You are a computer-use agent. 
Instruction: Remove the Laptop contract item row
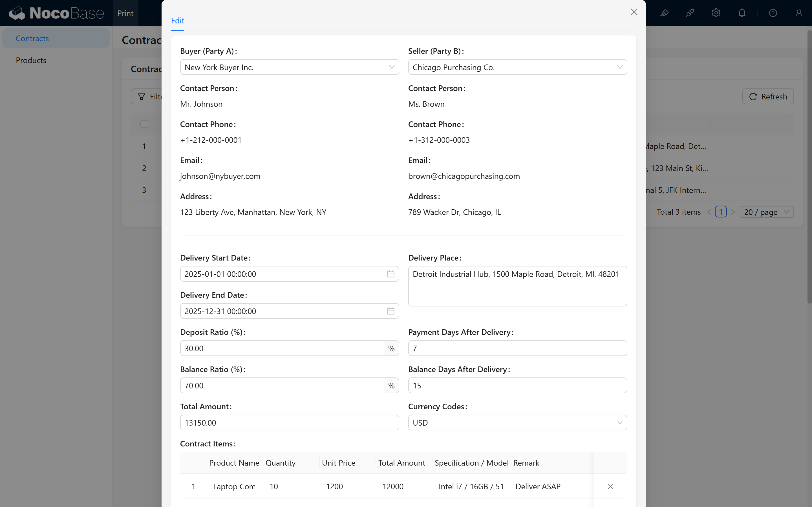click(610, 486)
